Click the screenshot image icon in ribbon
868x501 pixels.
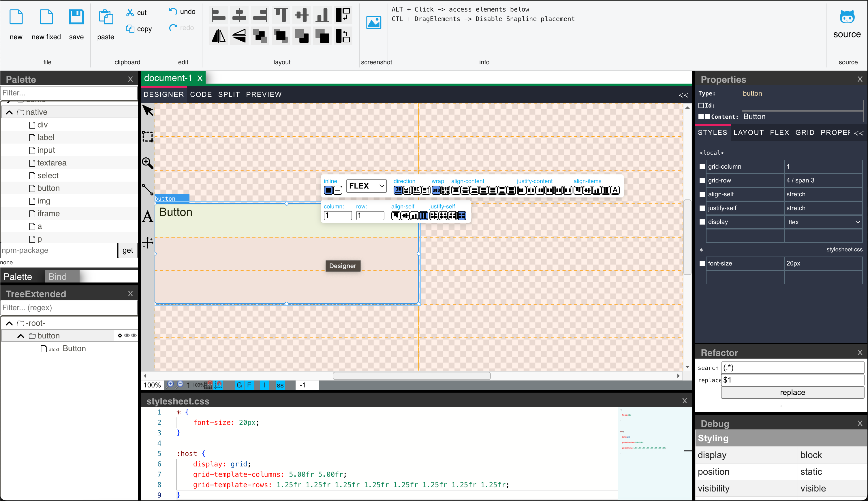point(373,23)
